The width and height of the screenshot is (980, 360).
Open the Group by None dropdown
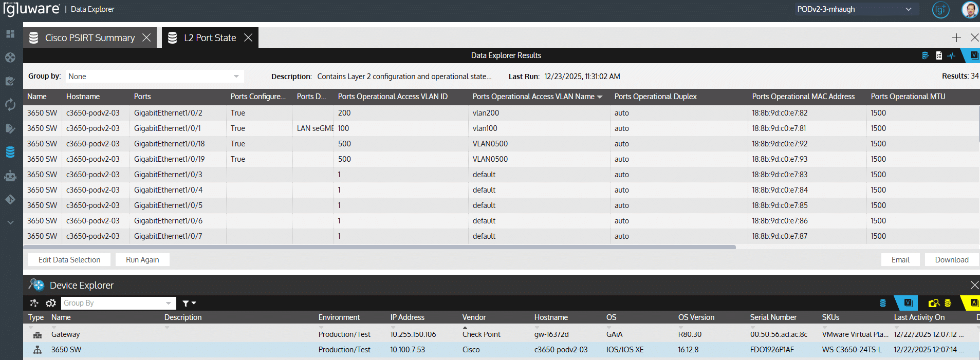154,76
